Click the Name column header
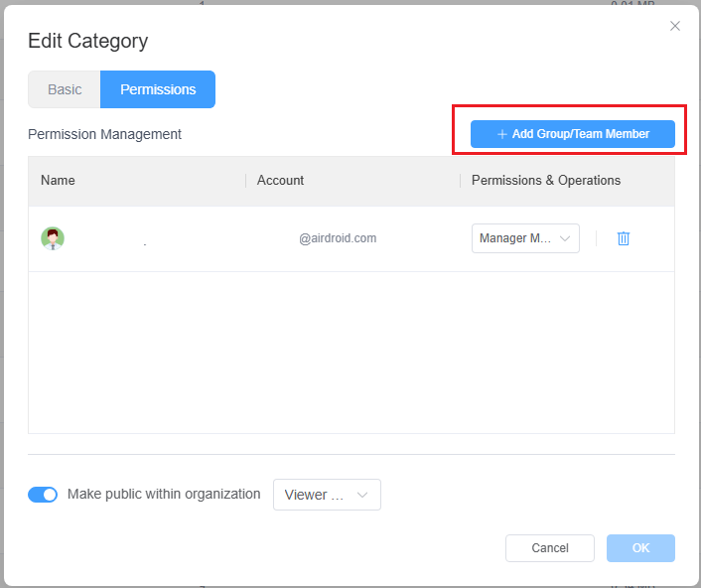 point(58,181)
